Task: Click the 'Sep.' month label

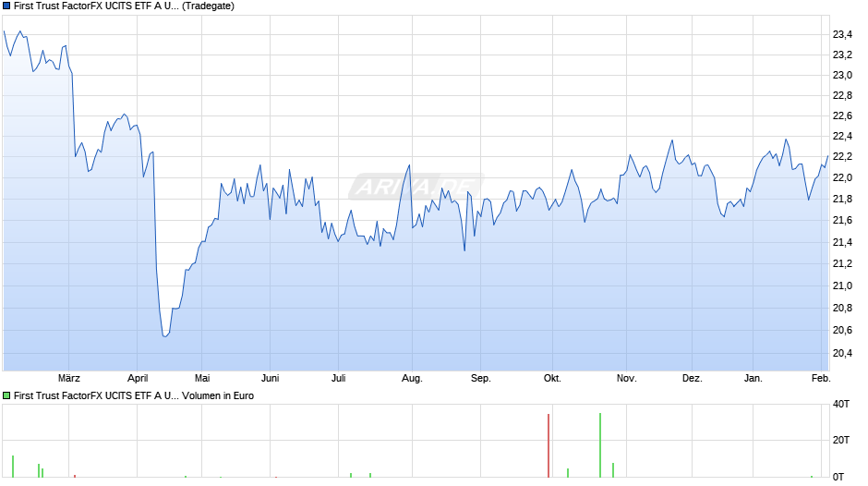Action: (480, 379)
